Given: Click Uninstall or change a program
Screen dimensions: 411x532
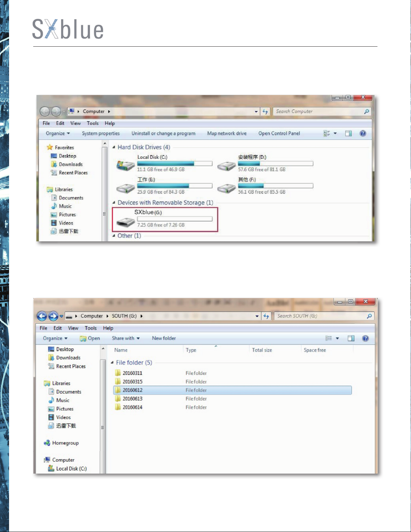Looking at the screenshot, I should [163, 133].
